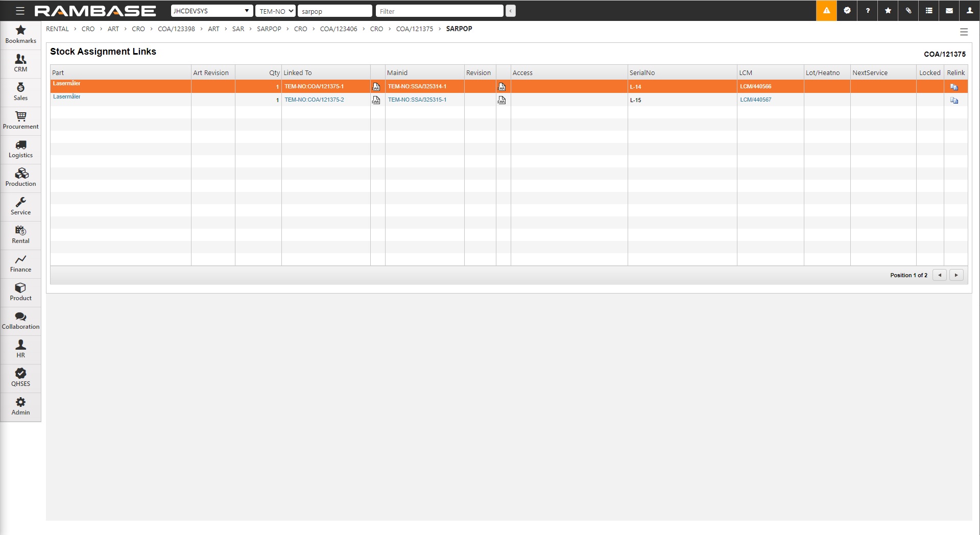The image size is (980, 535).
Task: Open the alert warning triangle icon
Action: [826, 11]
